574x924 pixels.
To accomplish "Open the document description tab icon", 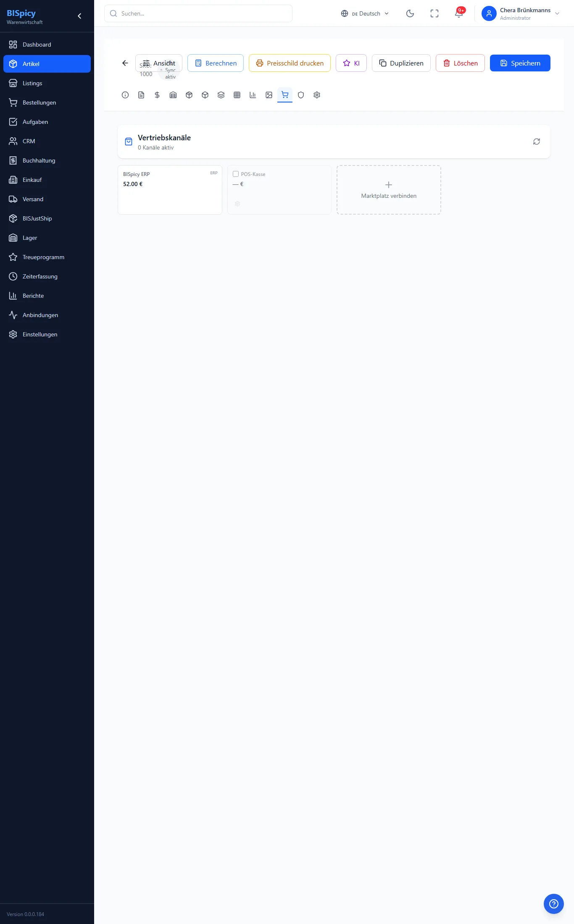I will (141, 95).
